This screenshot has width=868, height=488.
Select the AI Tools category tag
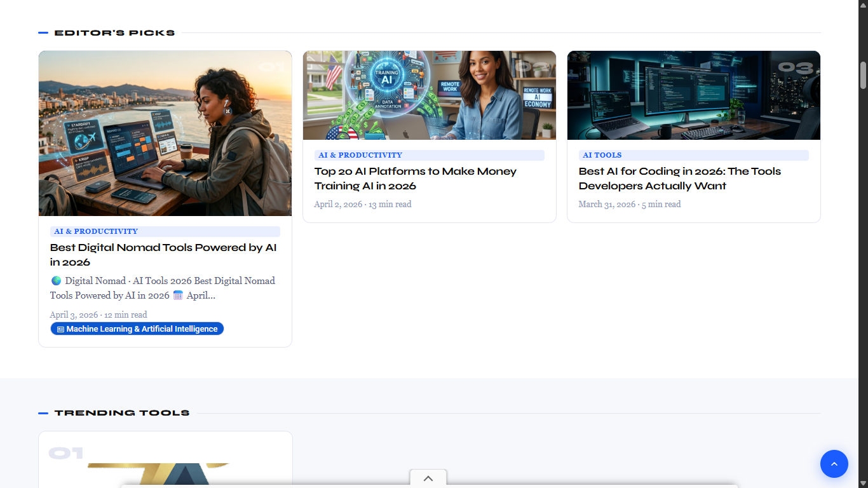click(694, 155)
